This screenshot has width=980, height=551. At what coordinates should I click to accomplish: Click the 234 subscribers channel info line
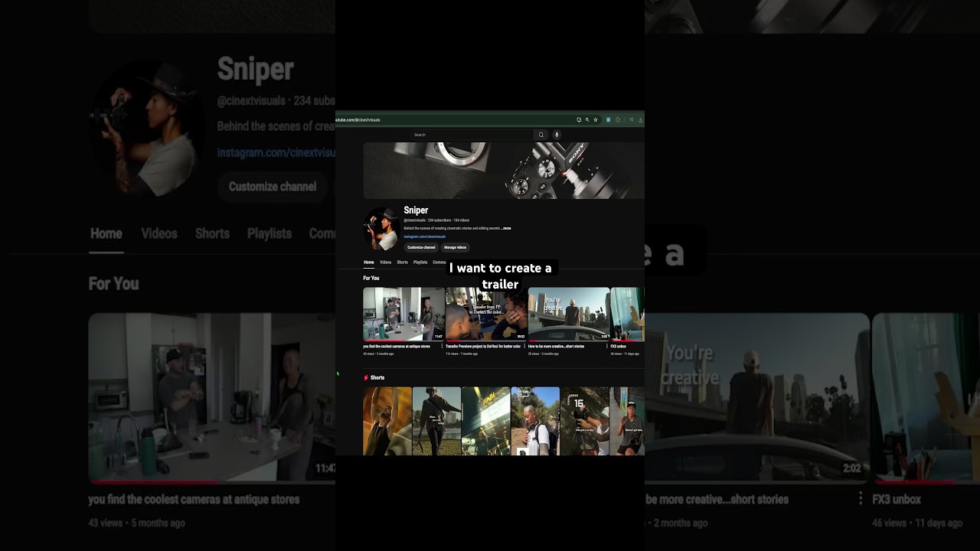[x=436, y=220]
